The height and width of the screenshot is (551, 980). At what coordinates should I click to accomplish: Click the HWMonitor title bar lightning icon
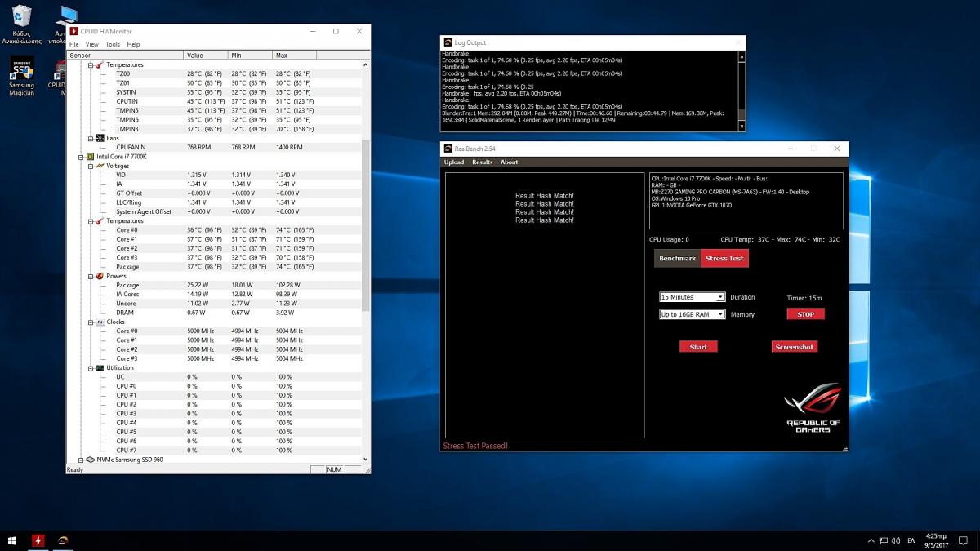(x=74, y=31)
